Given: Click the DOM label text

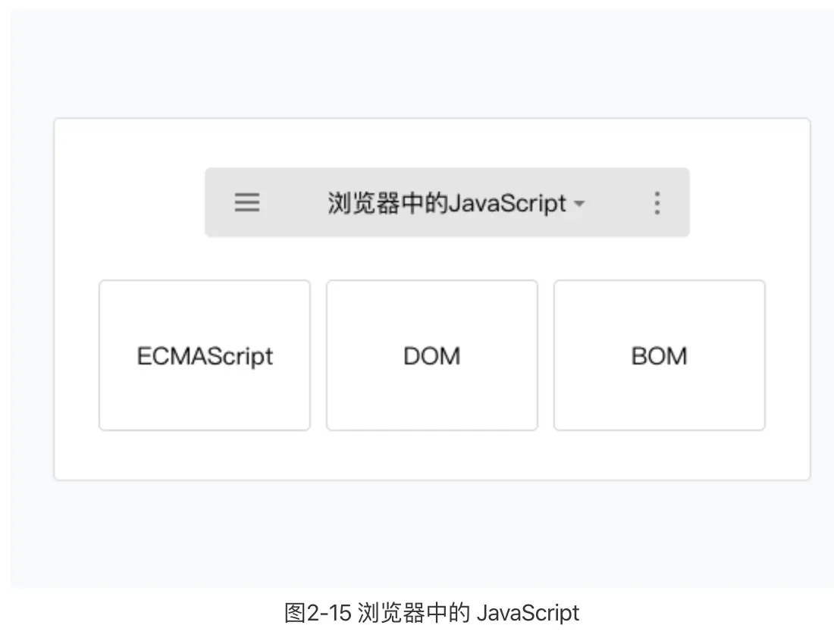Looking at the screenshot, I should (x=432, y=356).
